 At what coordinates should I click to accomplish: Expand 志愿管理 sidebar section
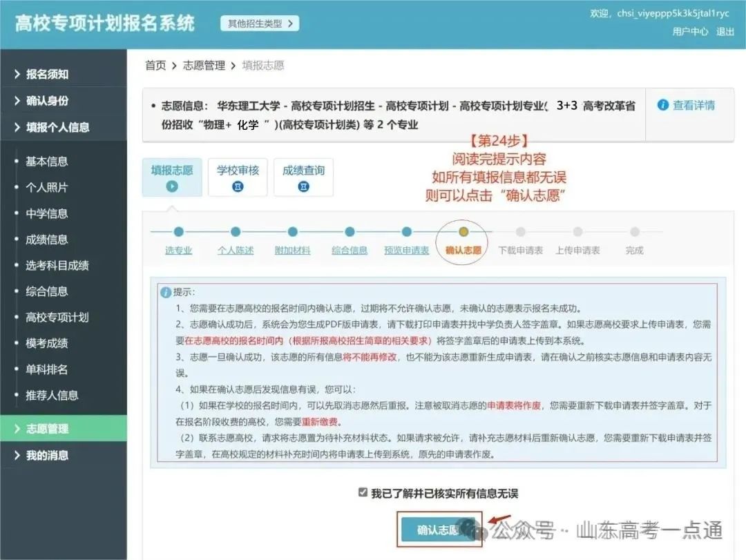coord(64,429)
